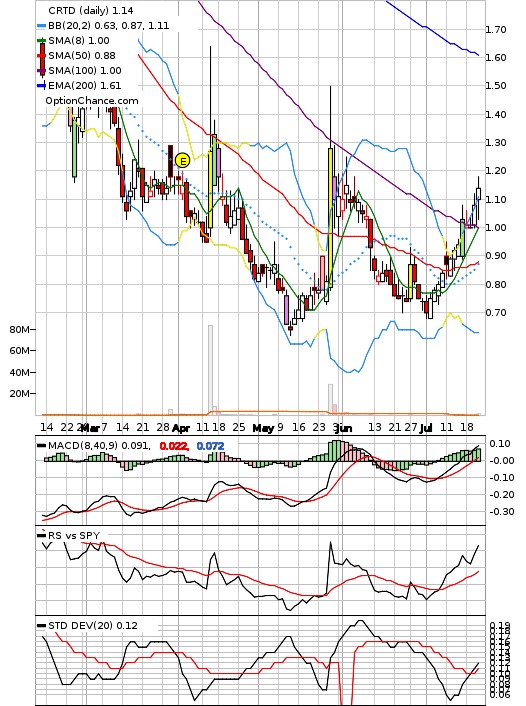This screenshot has width=526, height=706.
Task: Select the 25 date axis label
Action: 239,427
